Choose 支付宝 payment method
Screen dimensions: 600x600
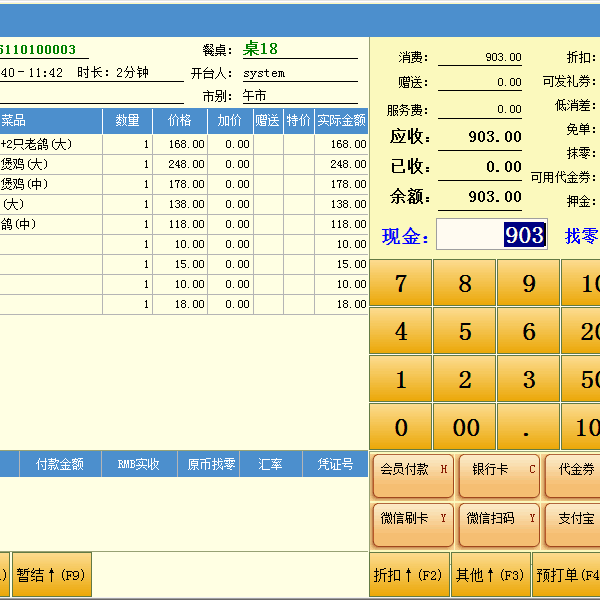pyautogui.click(x=573, y=525)
